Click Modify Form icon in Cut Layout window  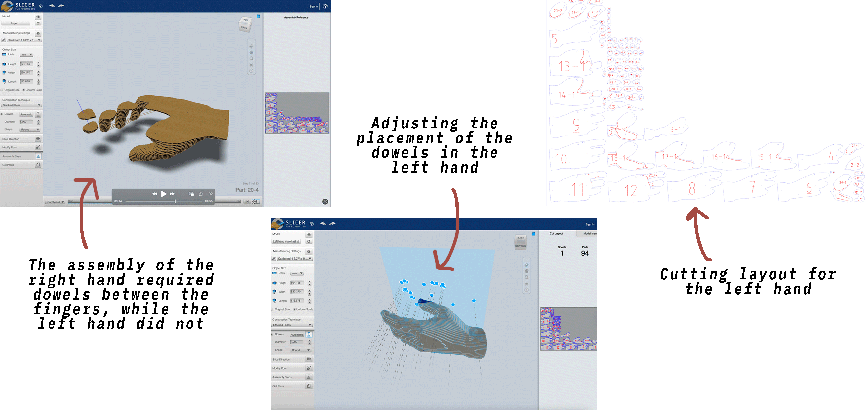pos(309,368)
